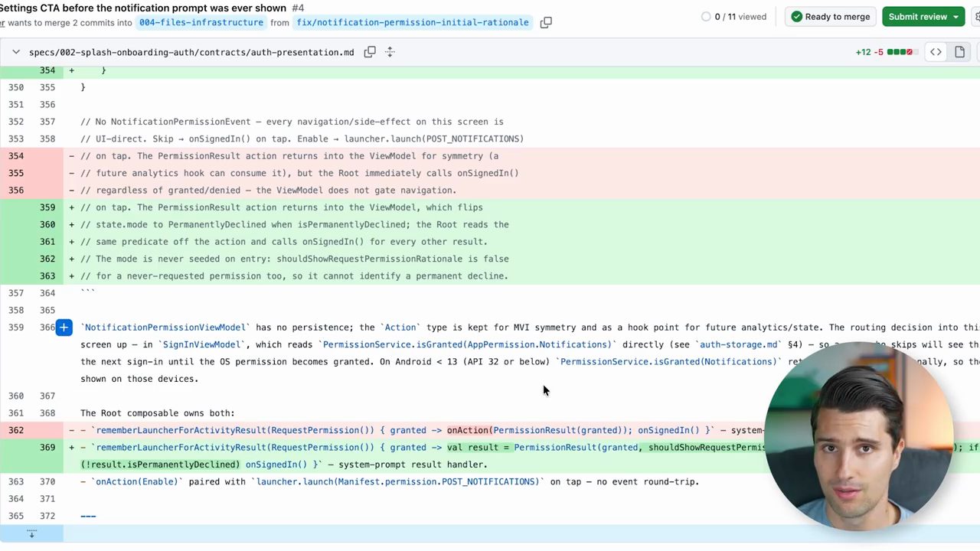Collapse the auth-presentation.md file diff
Viewport: 980px width, 551px height.
pos(16,52)
